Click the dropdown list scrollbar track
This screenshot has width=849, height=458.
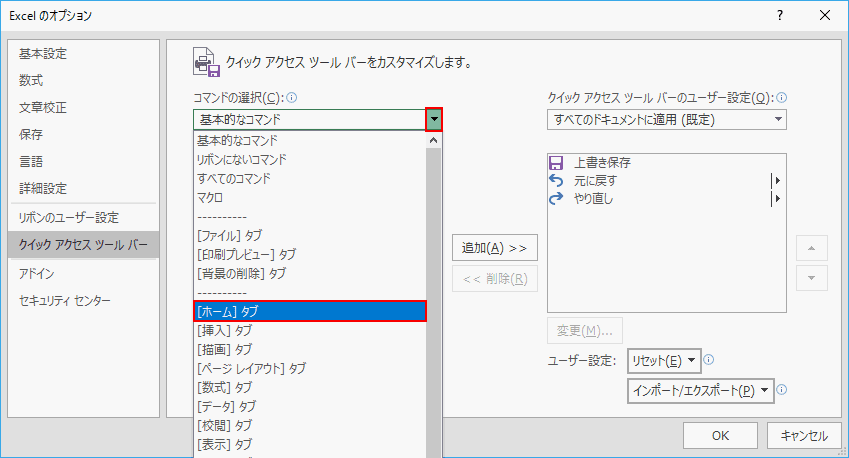tap(434, 303)
